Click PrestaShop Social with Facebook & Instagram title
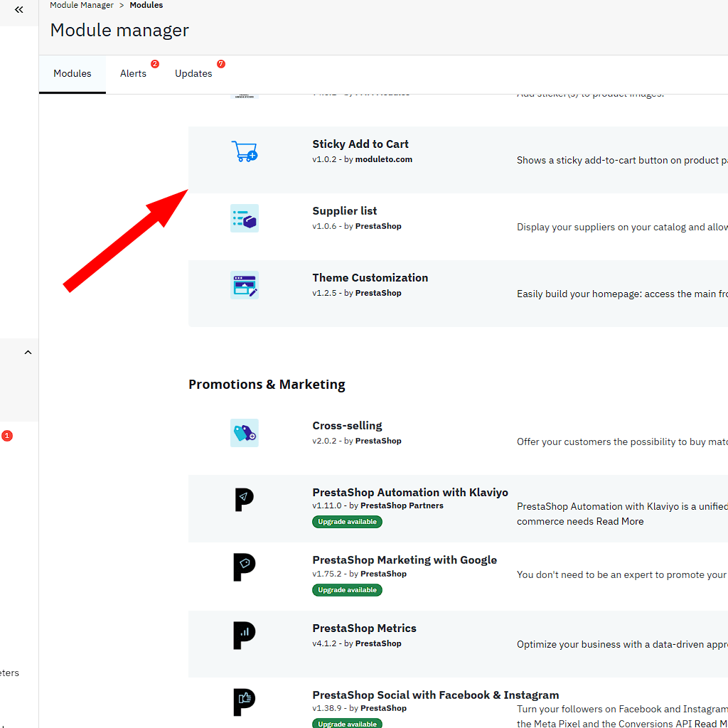The height and width of the screenshot is (728, 728). click(436, 695)
